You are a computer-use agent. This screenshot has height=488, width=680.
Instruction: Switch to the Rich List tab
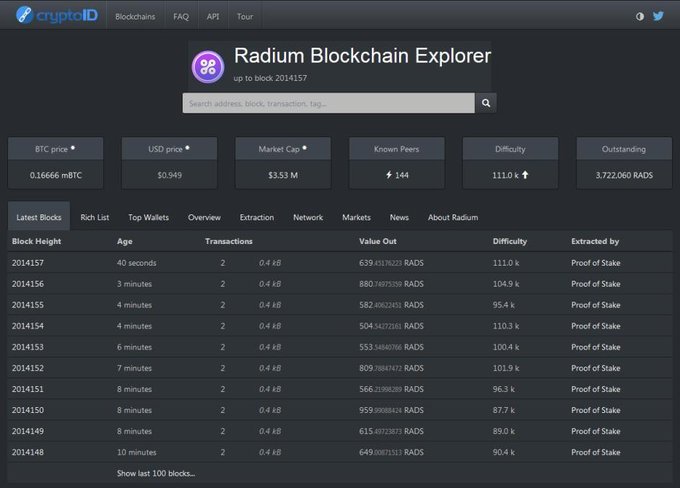pos(95,217)
